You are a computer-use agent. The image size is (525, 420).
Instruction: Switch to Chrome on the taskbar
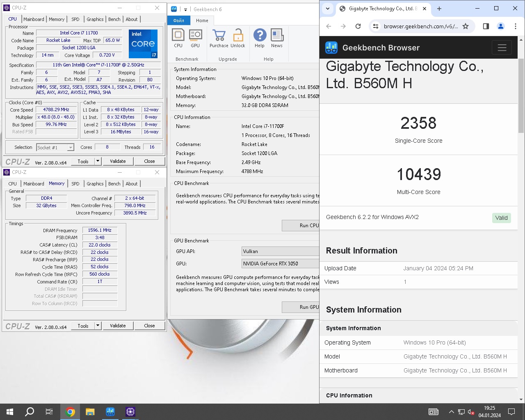[x=70, y=412]
